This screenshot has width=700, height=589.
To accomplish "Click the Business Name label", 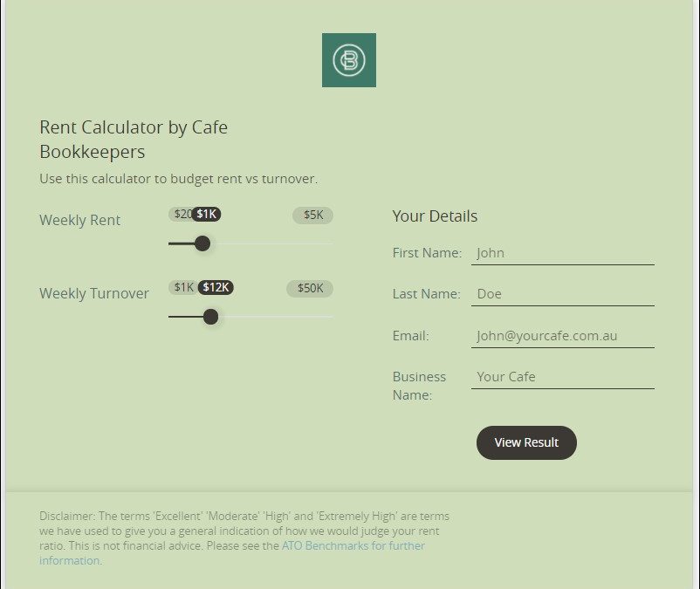I will click(x=419, y=386).
